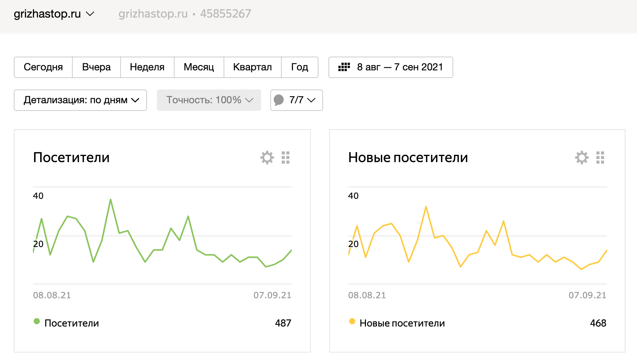This screenshot has width=637, height=364.
Task: Switch to Месяц period
Action: (199, 67)
